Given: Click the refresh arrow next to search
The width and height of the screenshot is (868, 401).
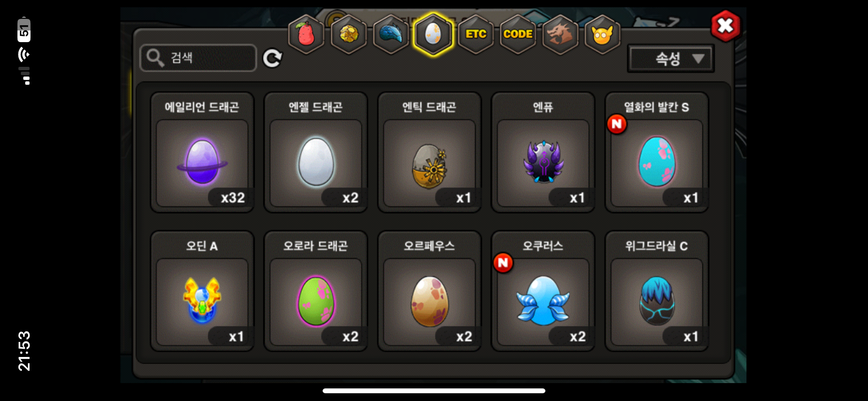Looking at the screenshot, I should (x=272, y=58).
